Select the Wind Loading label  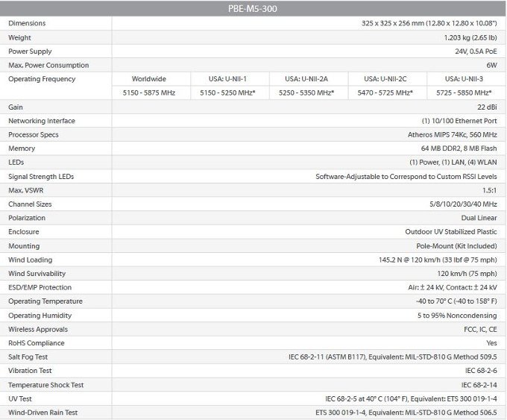point(31,260)
